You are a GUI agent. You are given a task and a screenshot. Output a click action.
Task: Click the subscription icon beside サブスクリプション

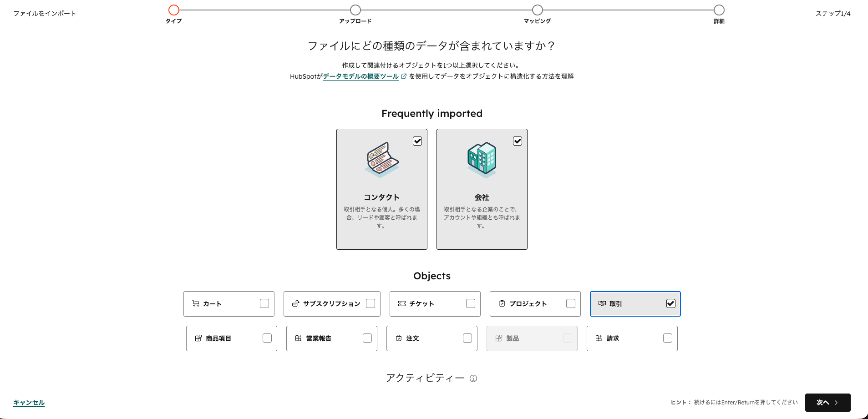click(x=295, y=303)
